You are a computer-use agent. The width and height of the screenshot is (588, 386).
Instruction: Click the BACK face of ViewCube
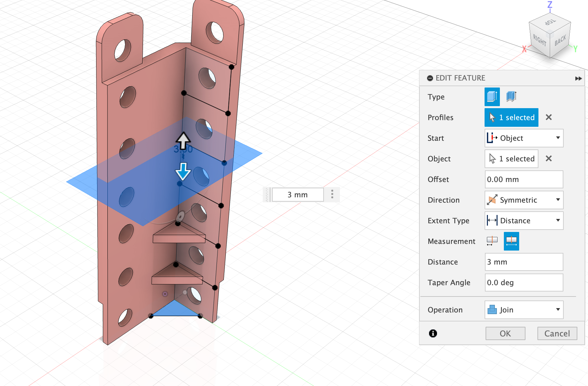pos(560,41)
